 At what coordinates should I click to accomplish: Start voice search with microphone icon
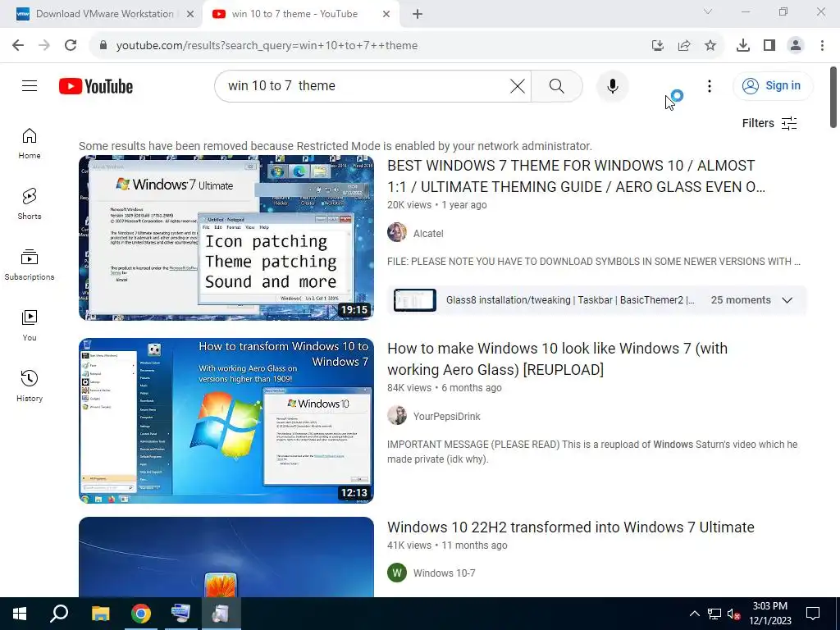tap(612, 85)
